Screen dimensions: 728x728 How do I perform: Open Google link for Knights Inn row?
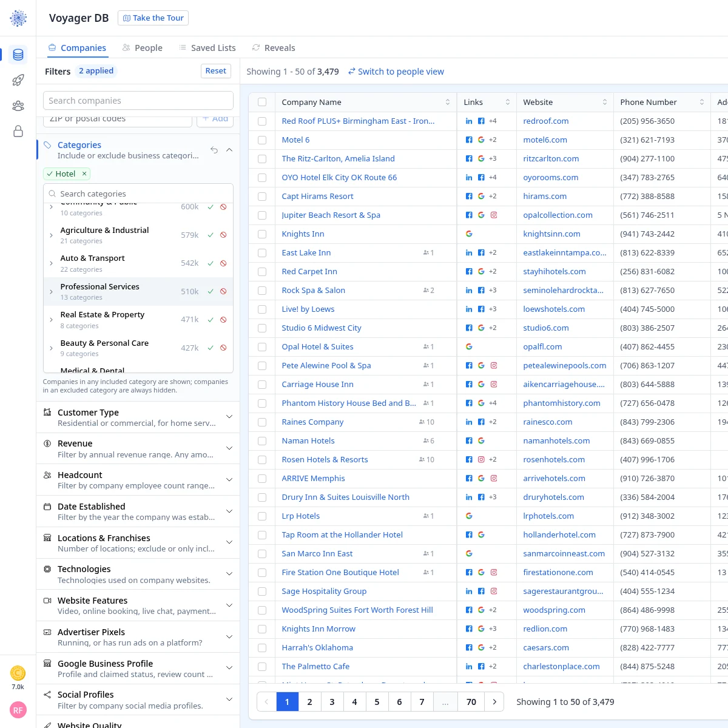tap(469, 234)
